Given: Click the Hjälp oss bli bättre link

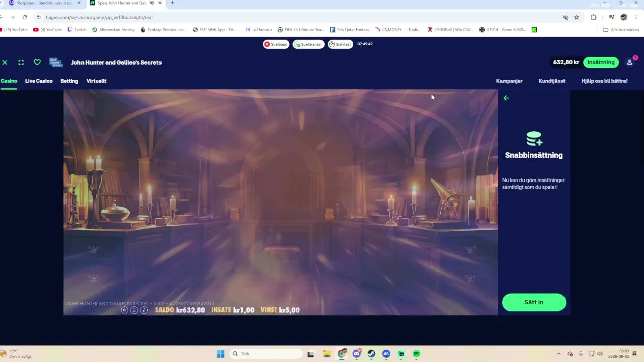Looking at the screenshot, I should pyautogui.click(x=604, y=81).
